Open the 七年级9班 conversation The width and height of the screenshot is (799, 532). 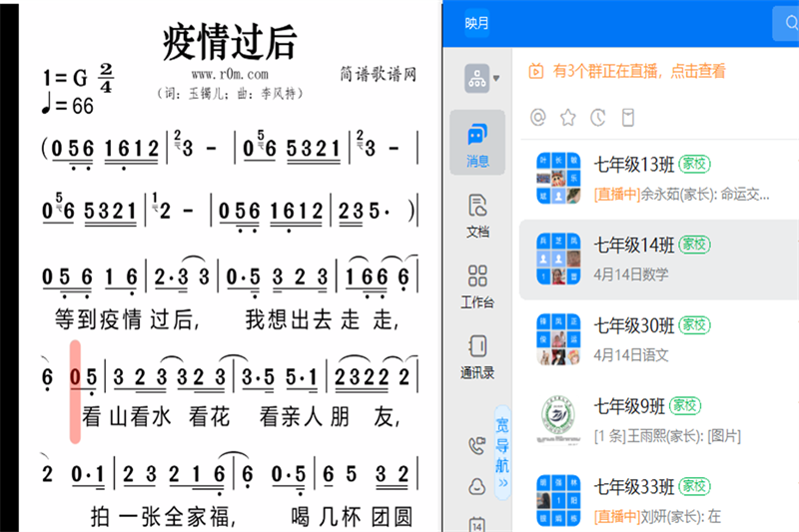[x=659, y=419]
